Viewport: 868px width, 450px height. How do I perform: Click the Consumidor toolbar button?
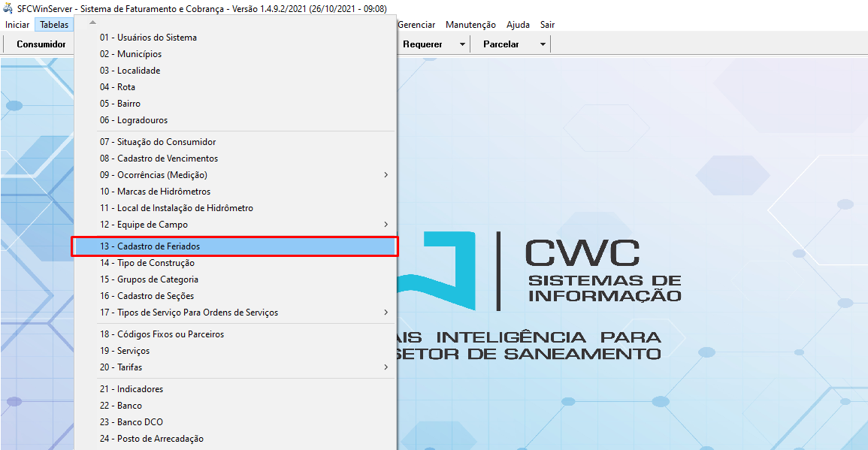click(x=41, y=44)
